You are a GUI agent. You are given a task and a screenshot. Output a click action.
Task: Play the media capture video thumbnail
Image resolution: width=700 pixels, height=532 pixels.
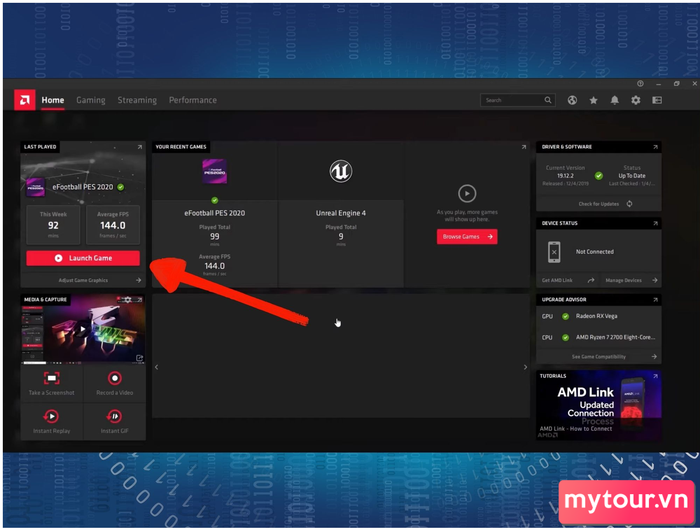coord(82,329)
